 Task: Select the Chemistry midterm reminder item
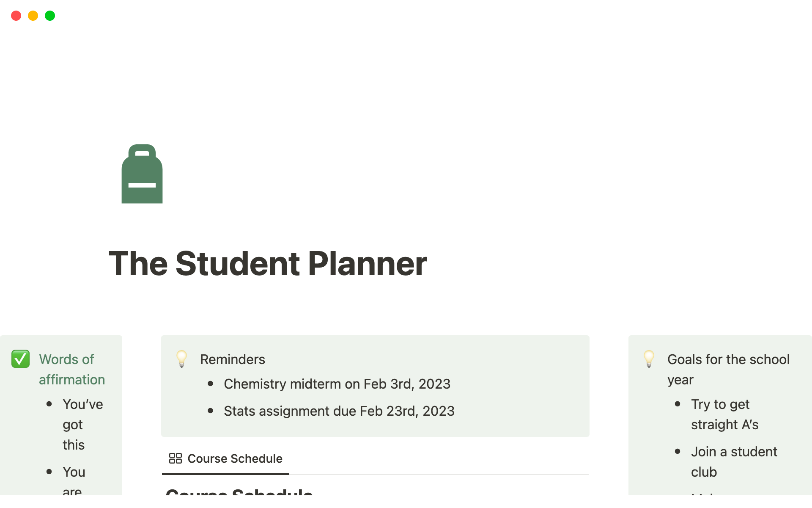point(337,384)
